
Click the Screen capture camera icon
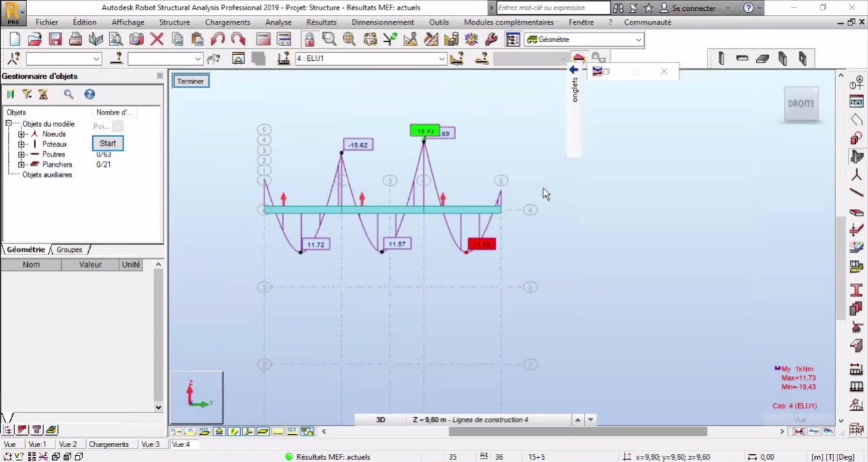[136, 39]
